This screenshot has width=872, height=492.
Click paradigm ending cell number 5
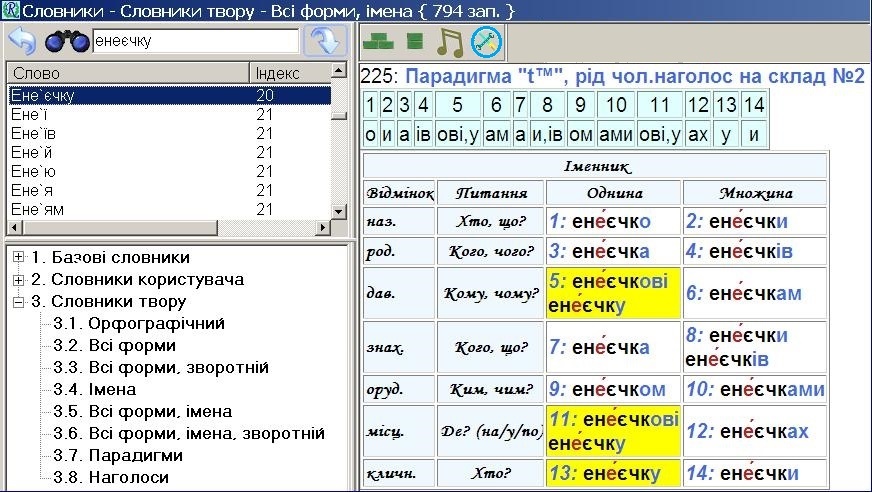(458, 105)
